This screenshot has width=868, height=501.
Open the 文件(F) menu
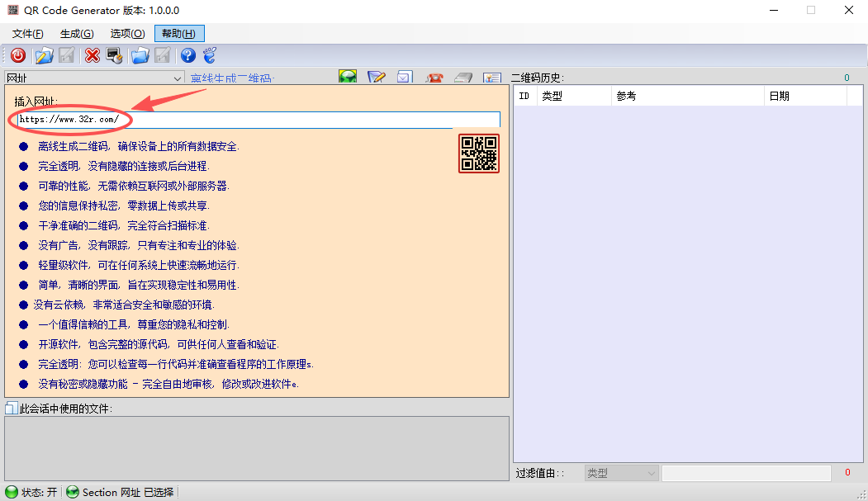click(x=28, y=34)
